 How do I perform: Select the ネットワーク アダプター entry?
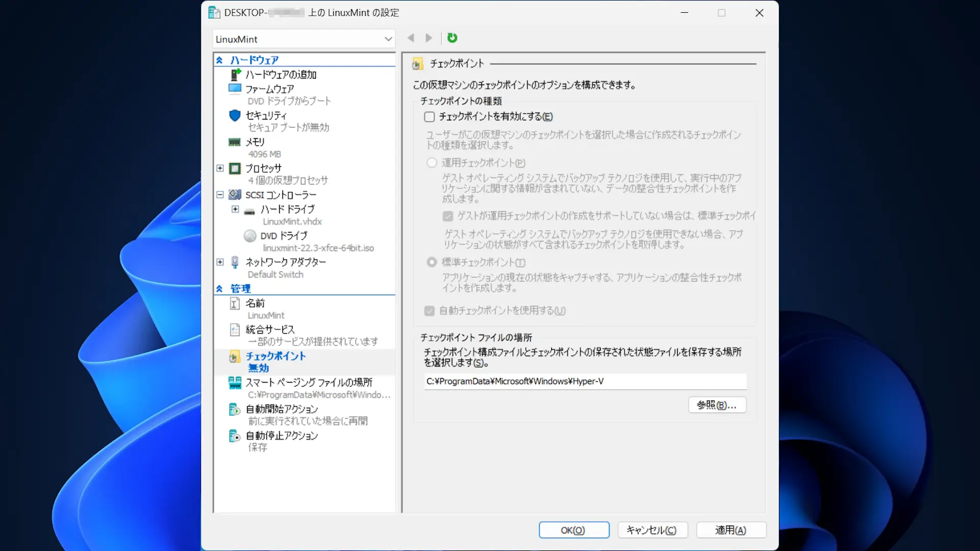(286, 262)
